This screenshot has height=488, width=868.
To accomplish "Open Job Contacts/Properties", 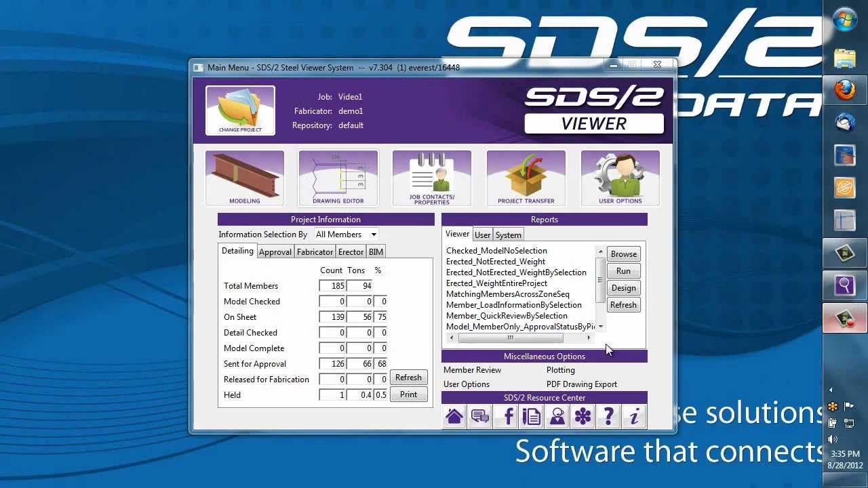I will point(432,178).
